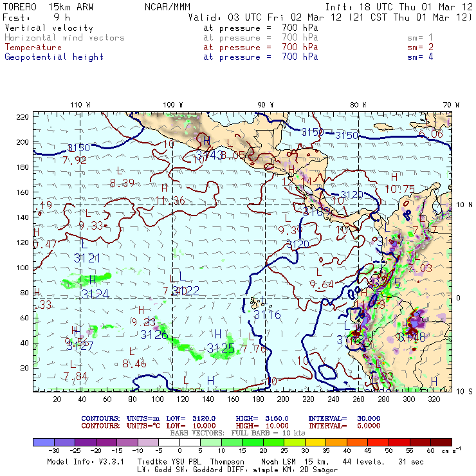Click the blue "INTERVAL= 30.000" legend entry
The height and width of the screenshot is (476, 476).
coord(345,419)
